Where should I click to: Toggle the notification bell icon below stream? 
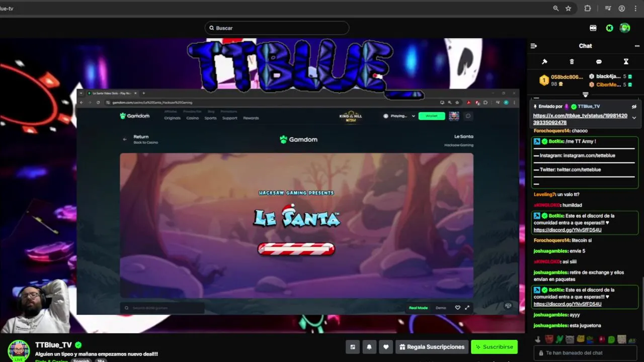pos(369,347)
